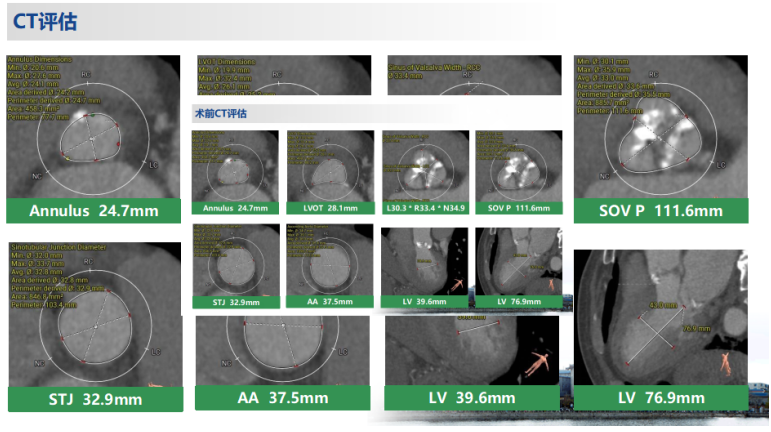Image resolution: width=771 pixels, height=432 pixels.
Task: Click the large green LV 76.9mm caption
Action: tap(661, 398)
